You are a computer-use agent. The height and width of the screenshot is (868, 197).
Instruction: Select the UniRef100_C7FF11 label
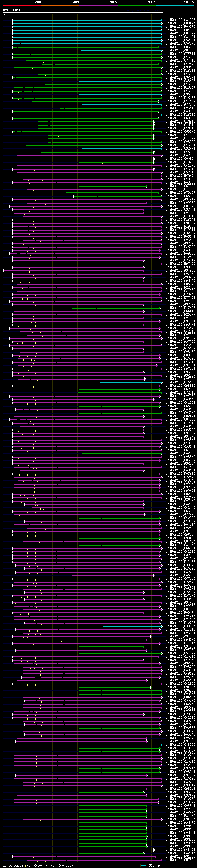point(180,54)
